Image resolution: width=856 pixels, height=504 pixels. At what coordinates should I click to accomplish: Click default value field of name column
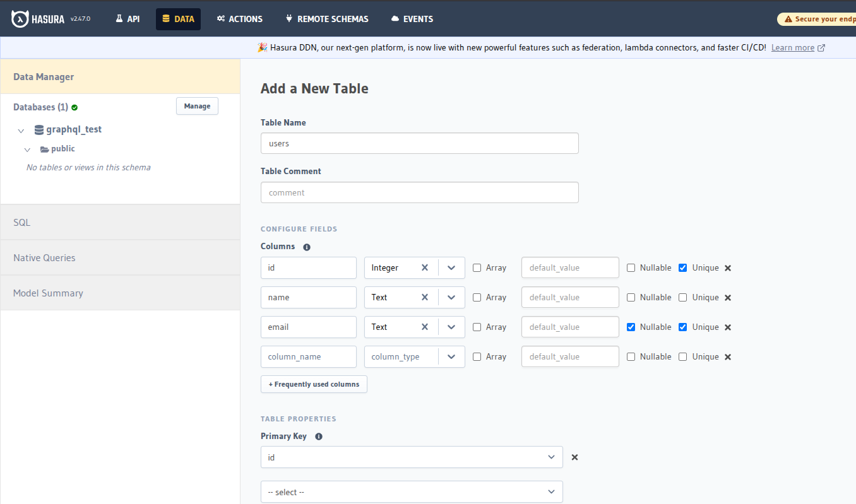pyautogui.click(x=570, y=297)
